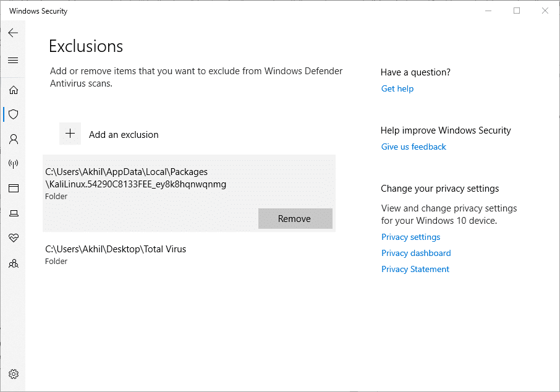Open App & browser control icon
This screenshot has width=560, height=392.
(x=13, y=189)
